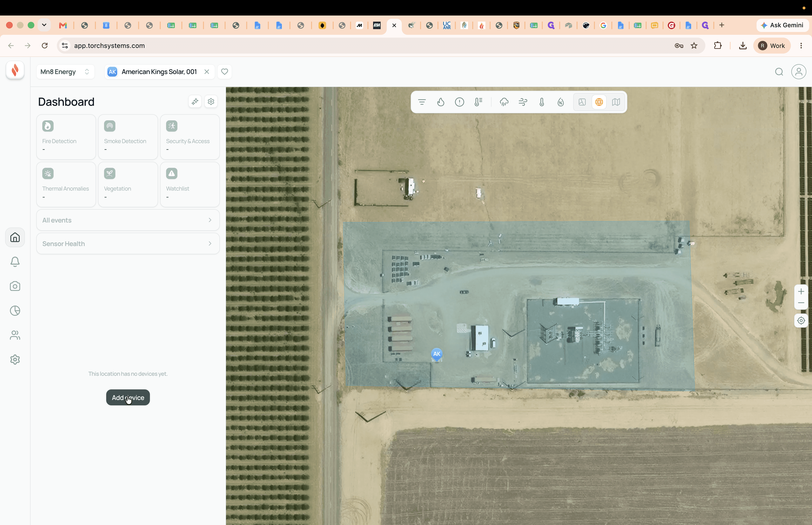812x525 pixels.
Task: Open the user profile avatar icon
Action: pyautogui.click(x=799, y=72)
